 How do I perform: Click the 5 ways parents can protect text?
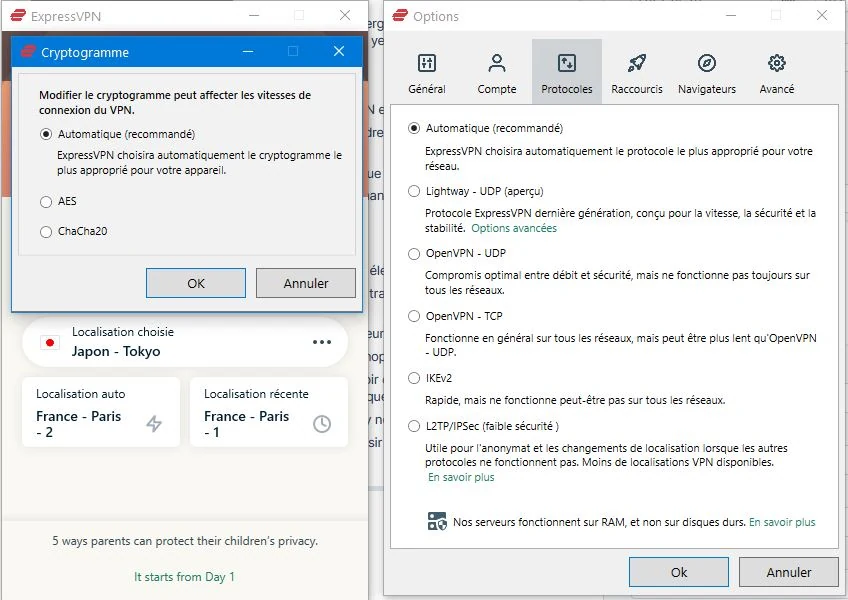click(x=185, y=541)
